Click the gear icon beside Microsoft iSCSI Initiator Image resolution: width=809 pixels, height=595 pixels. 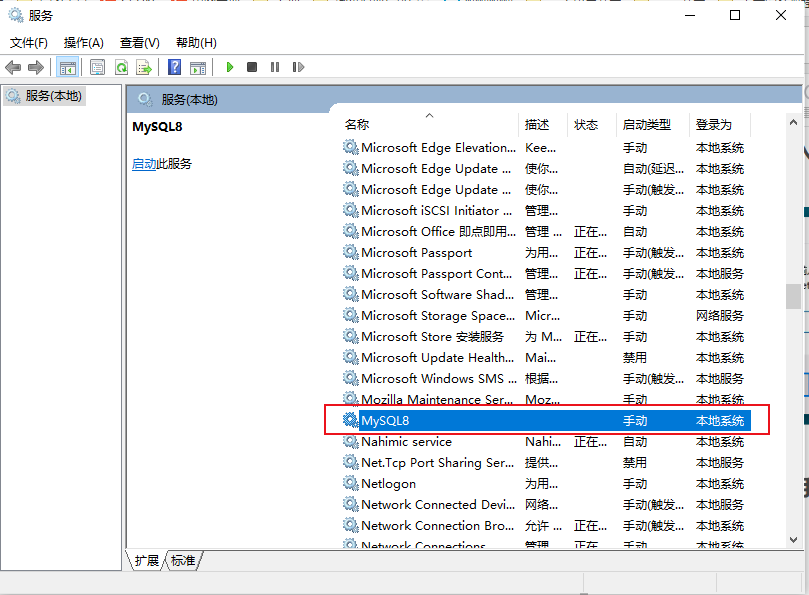[351, 210]
